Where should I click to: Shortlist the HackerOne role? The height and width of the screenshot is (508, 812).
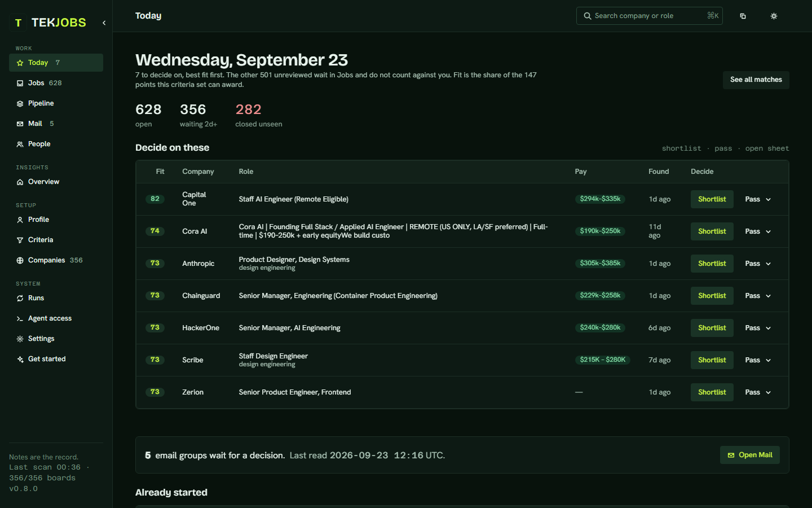coord(712,328)
